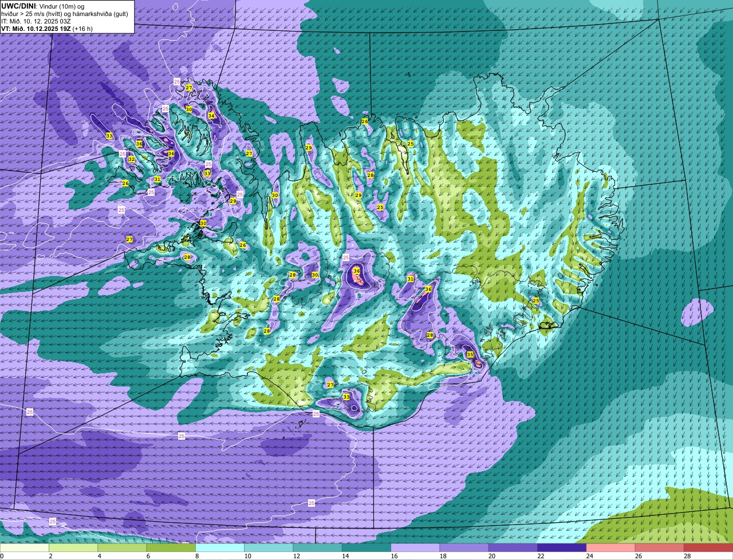This screenshot has height=560, width=733.
Task: Select the legend scale number 16
Action: pos(395,556)
